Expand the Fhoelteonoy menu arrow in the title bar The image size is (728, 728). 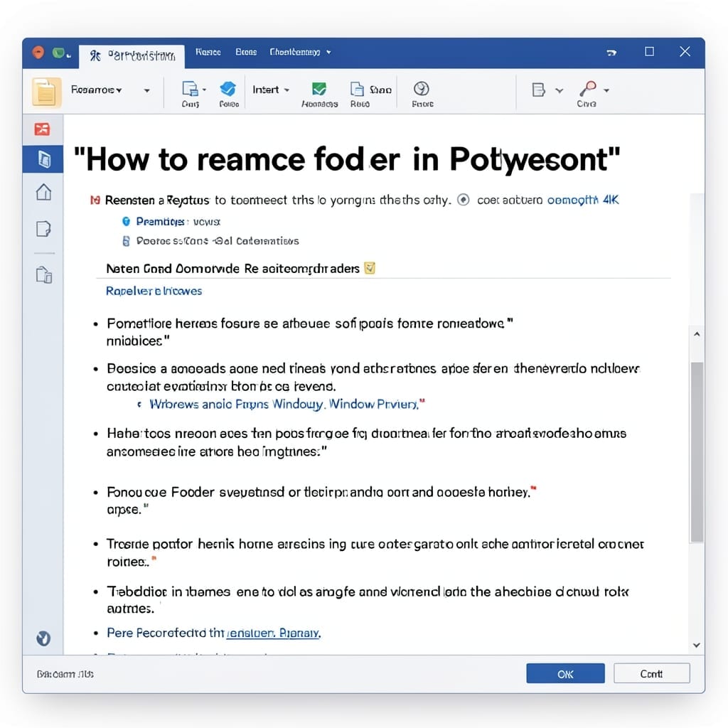point(328,52)
